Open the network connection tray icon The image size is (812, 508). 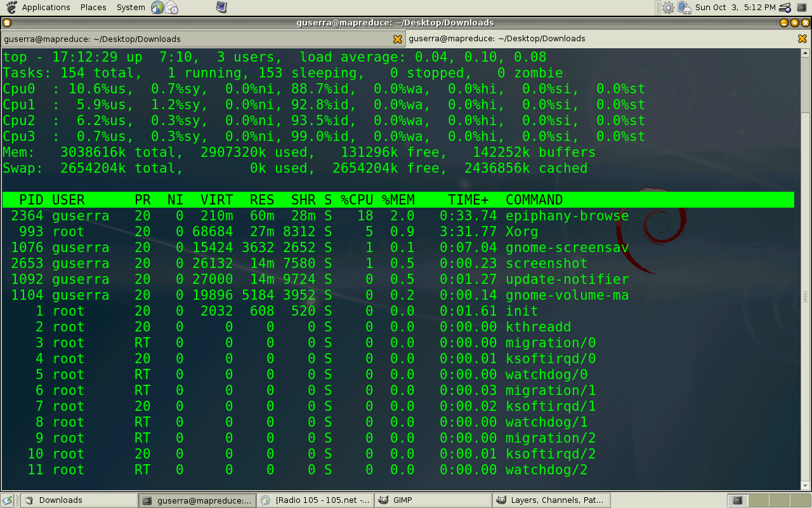pos(684,8)
